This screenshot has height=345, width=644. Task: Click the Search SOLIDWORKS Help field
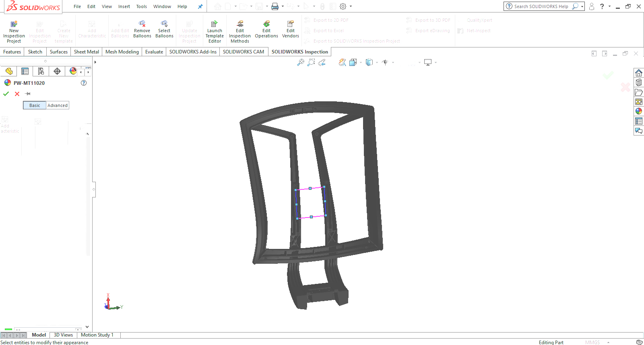pyautogui.click(x=541, y=6)
